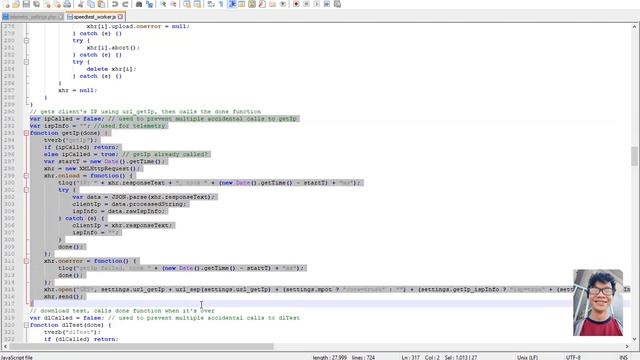Collapse xhr.onerror function fold marker at line 311
This screenshot has height=360, width=640.
pos(26,261)
